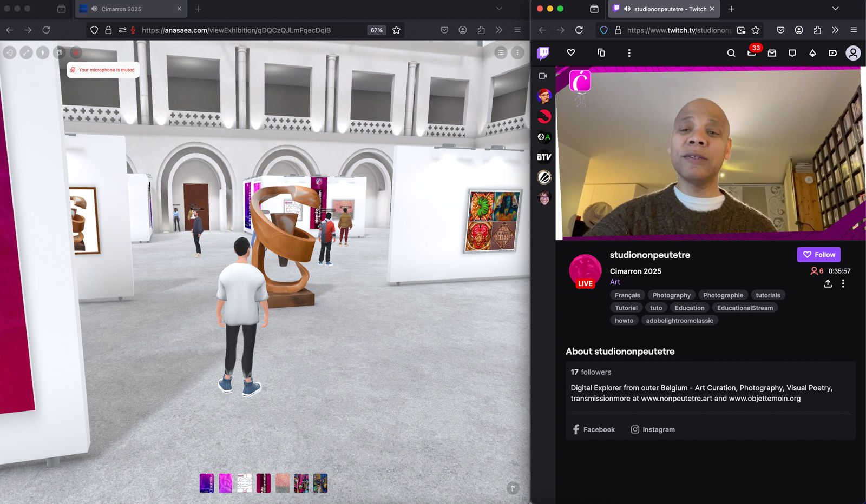Image resolution: width=866 pixels, height=504 pixels.
Task: Switch to the studiononpeutetre Twitch tab
Action: [x=664, y=9]
